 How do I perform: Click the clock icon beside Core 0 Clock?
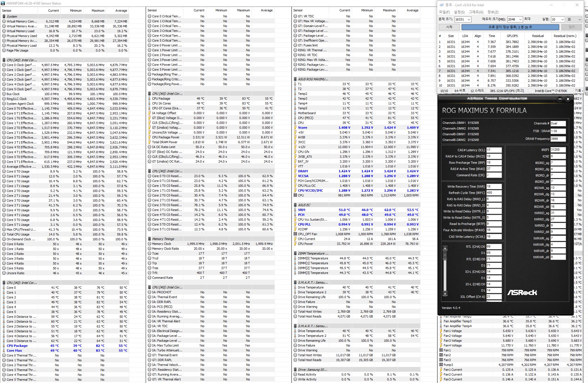4,65
